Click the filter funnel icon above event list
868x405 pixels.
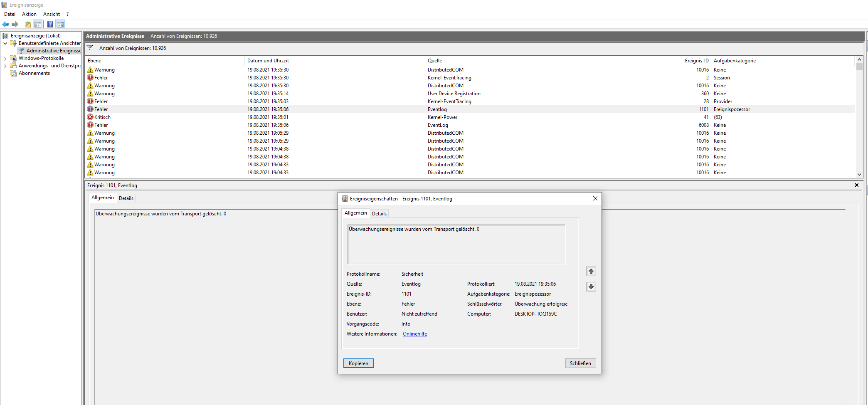click(90, 48)
